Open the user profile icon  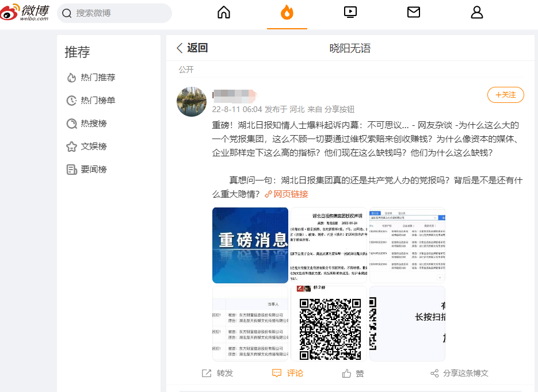476,12
